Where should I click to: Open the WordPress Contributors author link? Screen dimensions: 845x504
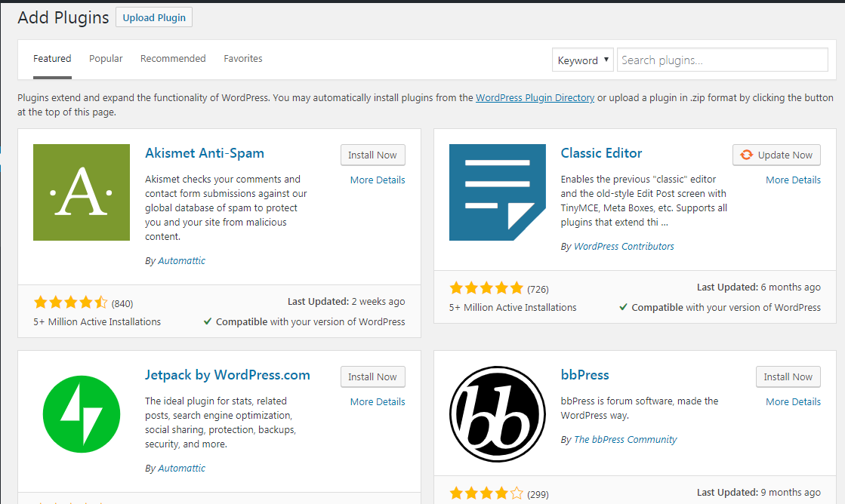(x=624, y=246)
